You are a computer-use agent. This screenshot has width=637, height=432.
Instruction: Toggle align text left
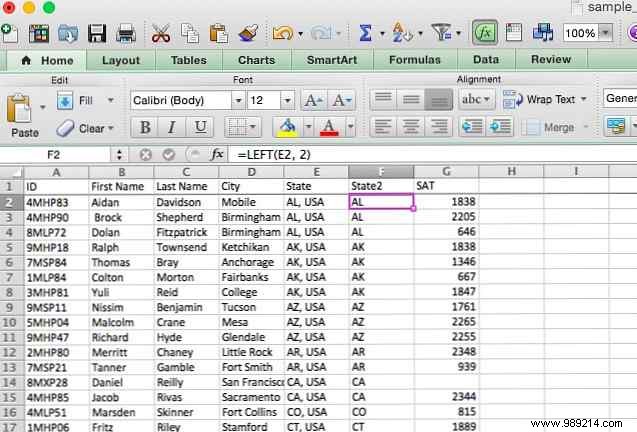click(x=383, y=127)
